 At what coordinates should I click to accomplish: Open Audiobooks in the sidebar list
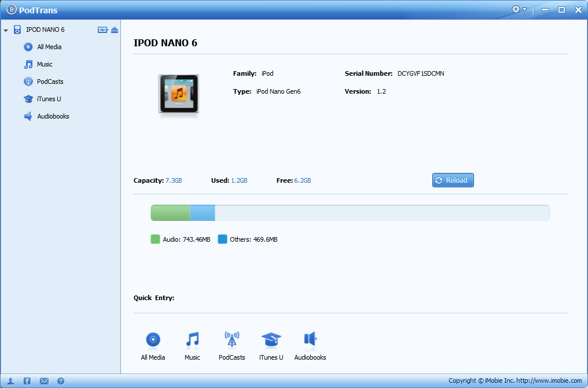click(x=53, y=116)
